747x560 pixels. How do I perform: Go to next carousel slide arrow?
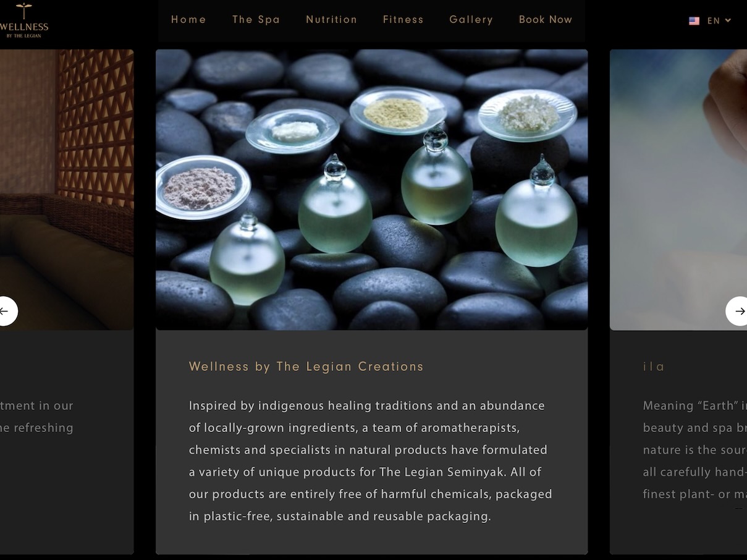pyautogui.click(x=736, y=311)
